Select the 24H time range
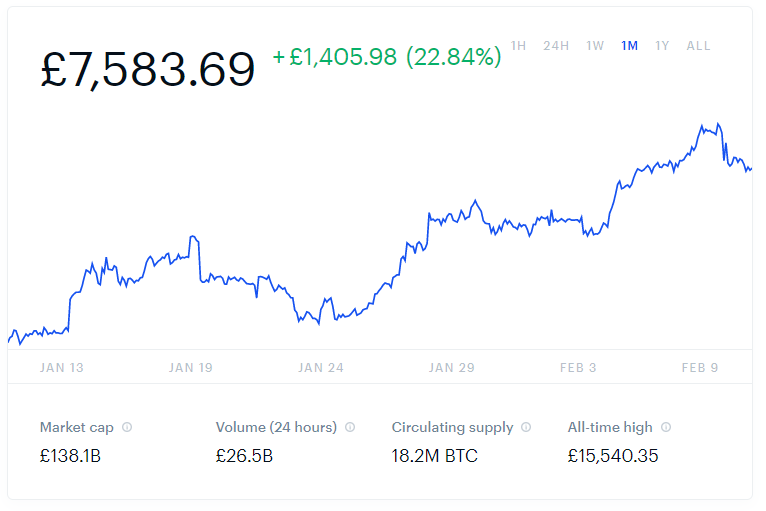766x511 pixels. tap(556, 46)
